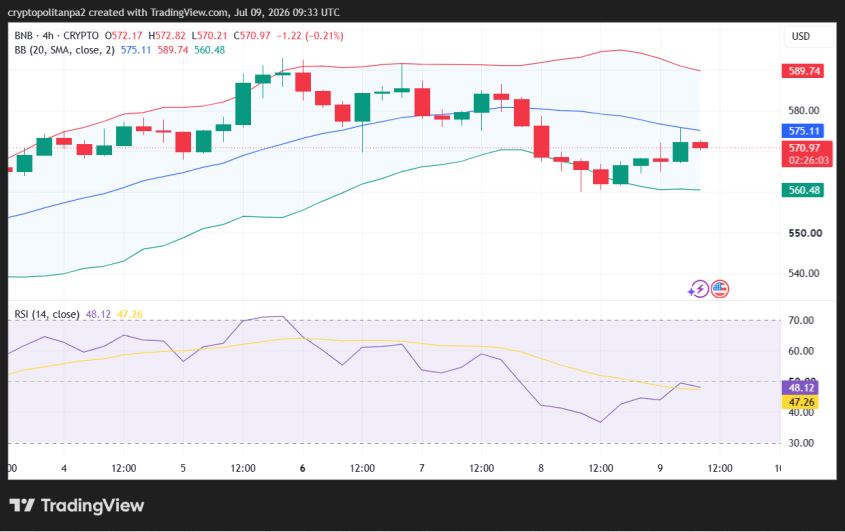Click the BB legend value 575.11 in blue
This screenshot has width=845, height=532.
(x=136, y=50)
